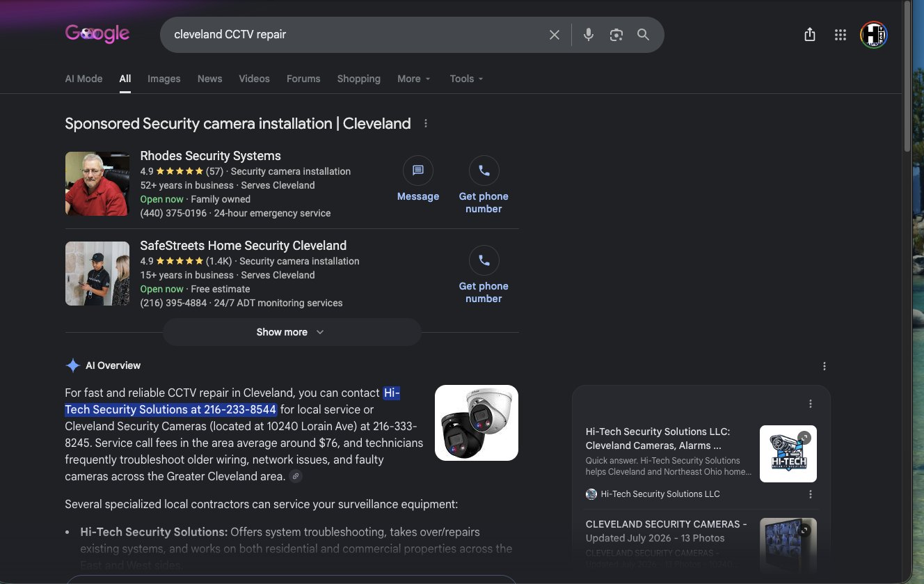Viewport: 924px width, 584px height.
Task: Click Get phone number for Rhodes Security
Action: tap(484, 203)
